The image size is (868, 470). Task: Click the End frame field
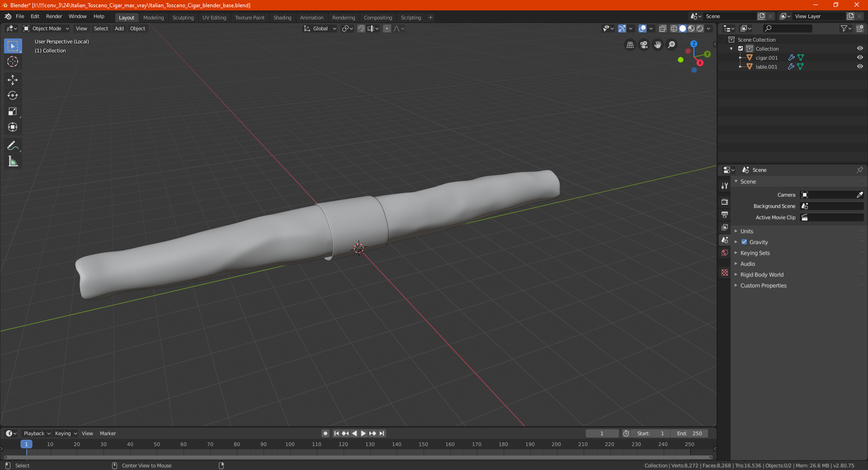pos(689,433)
